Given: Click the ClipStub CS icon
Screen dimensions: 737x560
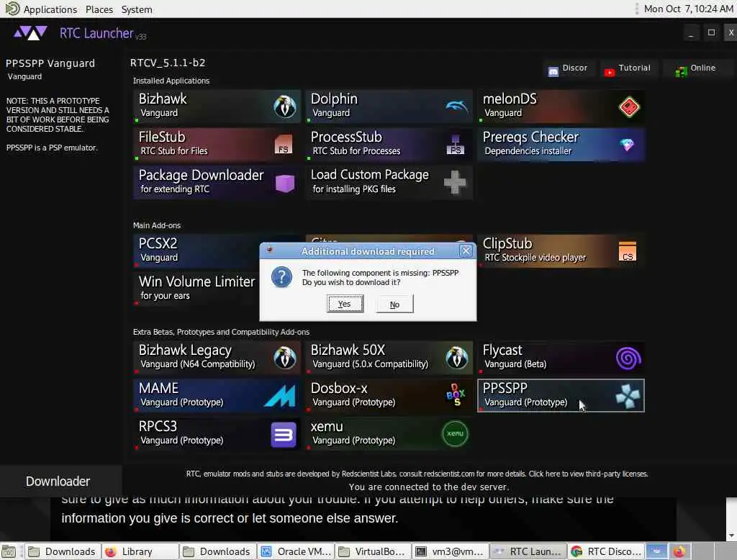Looking at the screenshot, I should pos(628,251).
